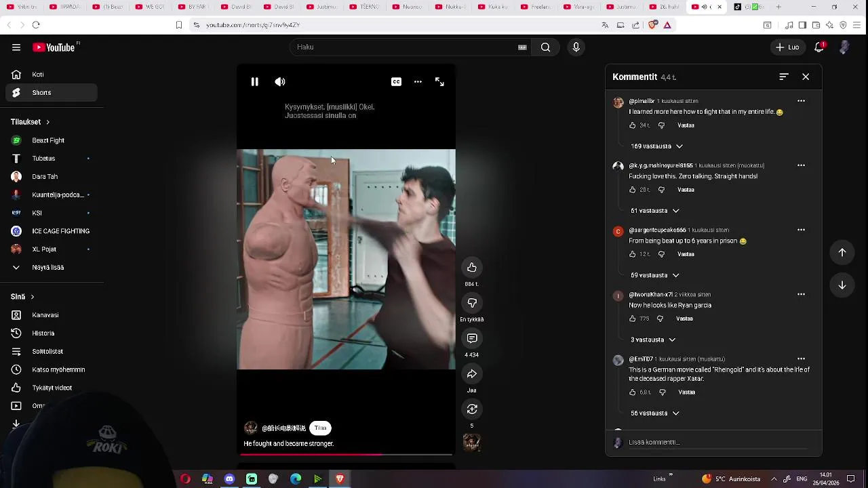Toggle the YouTube hamburger guide menu
This screenshot has height=488, width=868.
pyautogui.click(x=16, y=47)
